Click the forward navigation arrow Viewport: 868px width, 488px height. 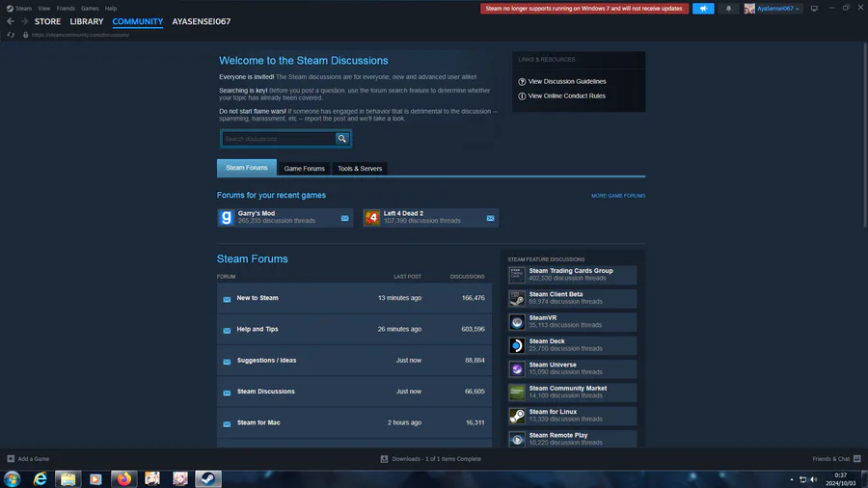(x=24, y=21)
